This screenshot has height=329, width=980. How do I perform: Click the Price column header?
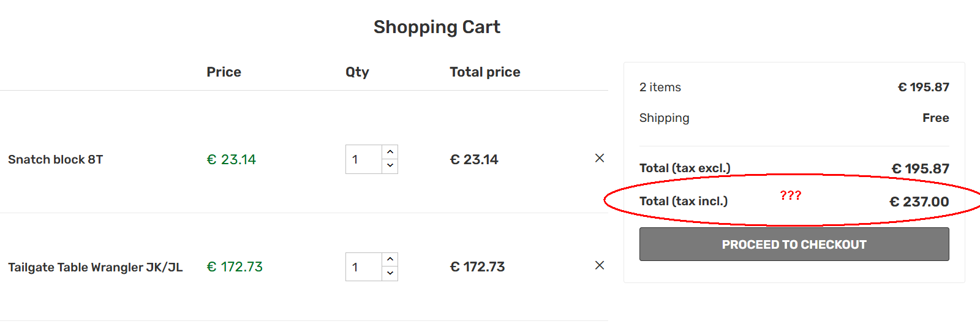pos(224,72)
